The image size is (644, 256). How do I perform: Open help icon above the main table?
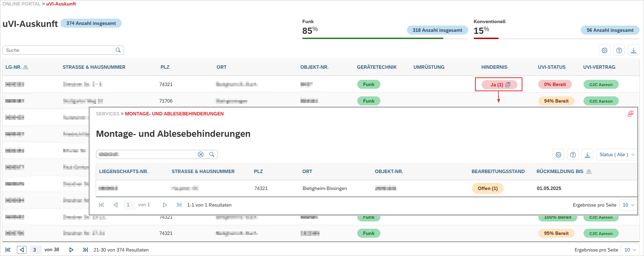619,50
